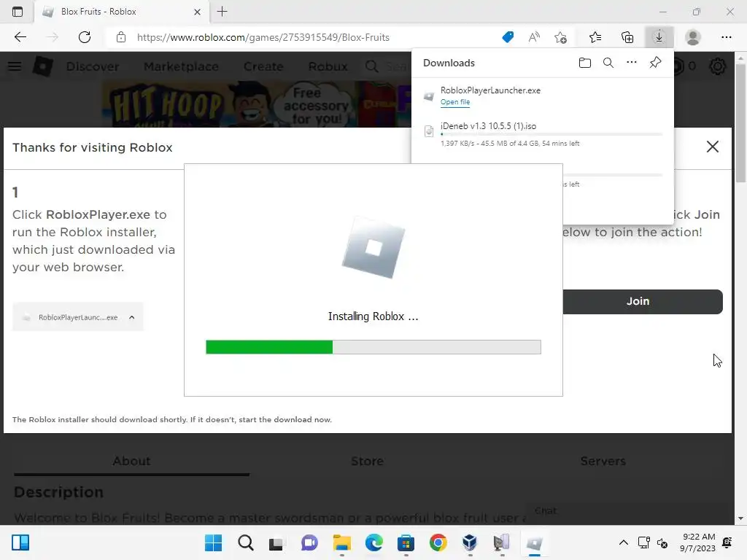Switch to the Store tab
Screen dimensions: 747x560
coord(368,461)
